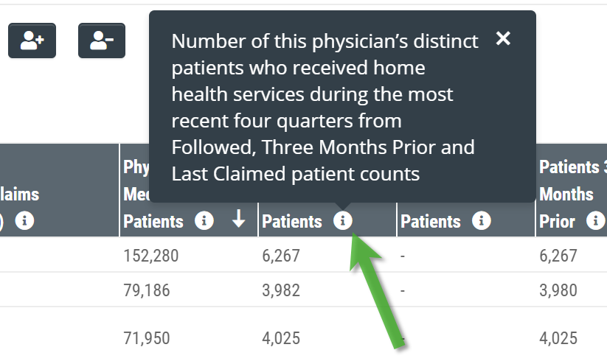The height and width of the screenshot is (364, 607).
Task: Click the Claims column header text
Action: click(19, 195)
